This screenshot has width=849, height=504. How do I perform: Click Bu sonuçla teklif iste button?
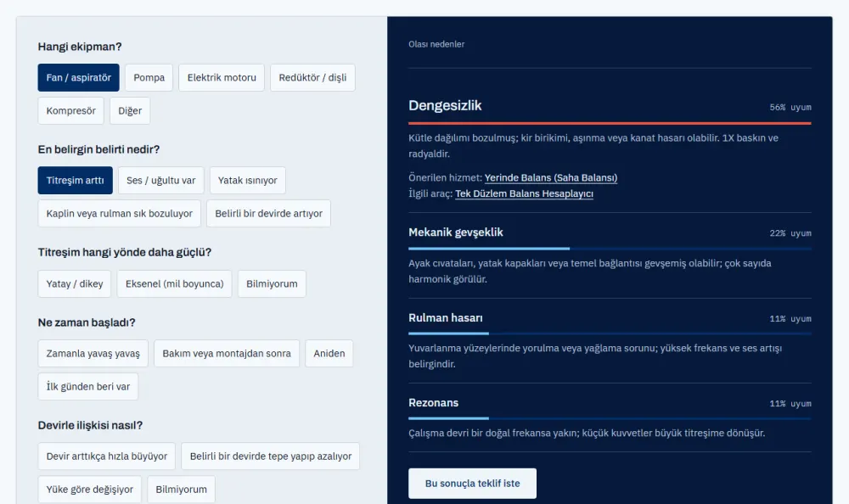[x=473, y=484]
